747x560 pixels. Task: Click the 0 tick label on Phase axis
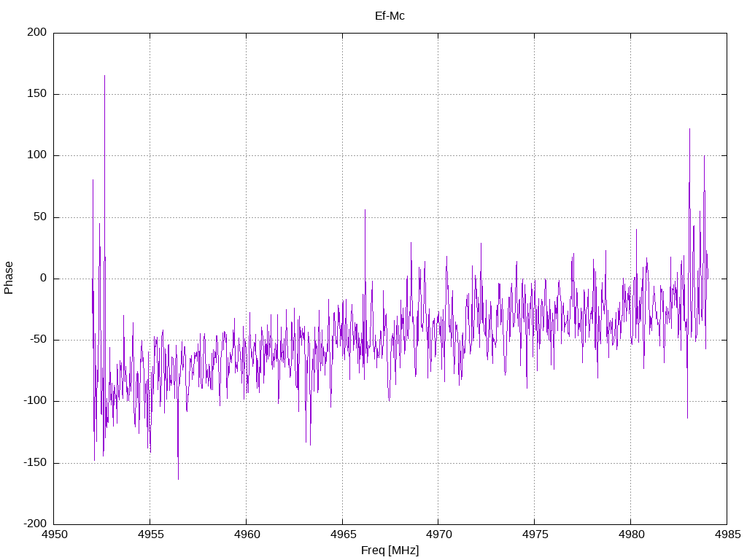pyautogui.click(x=43, y=278)
